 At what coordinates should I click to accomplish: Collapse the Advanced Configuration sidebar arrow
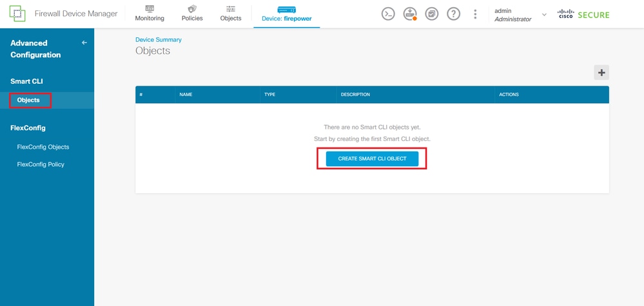click(x=84, y=43)
